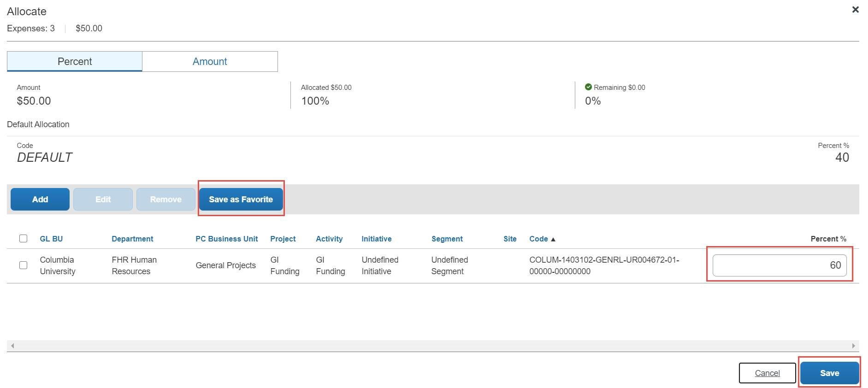
Task: Check the Columbia University row checkbox
Action: point(23,265)
